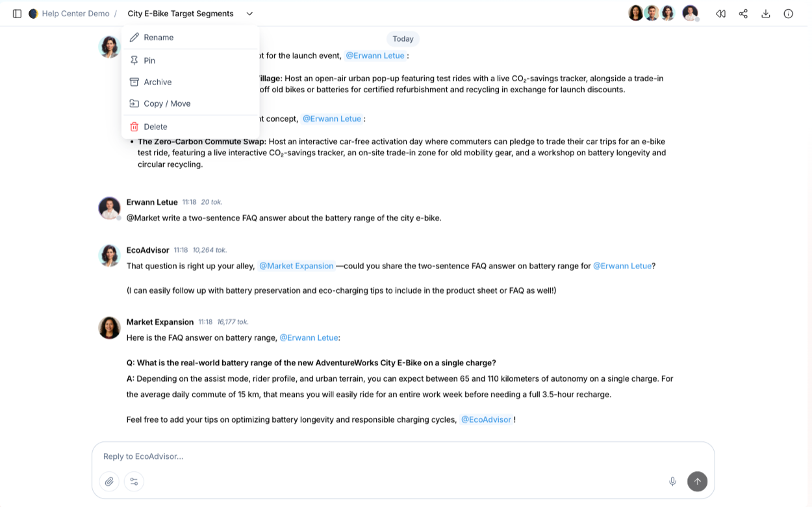Viewport: 812px width, 507px height.
Task: Open Erwann Letue's message avatar
Action: coord(109,208)
